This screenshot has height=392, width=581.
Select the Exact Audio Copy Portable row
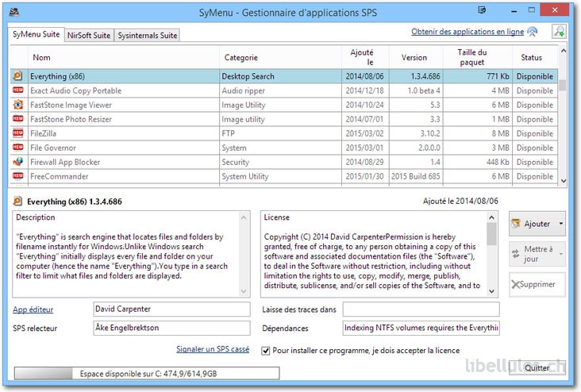click(x=284, y=90)
